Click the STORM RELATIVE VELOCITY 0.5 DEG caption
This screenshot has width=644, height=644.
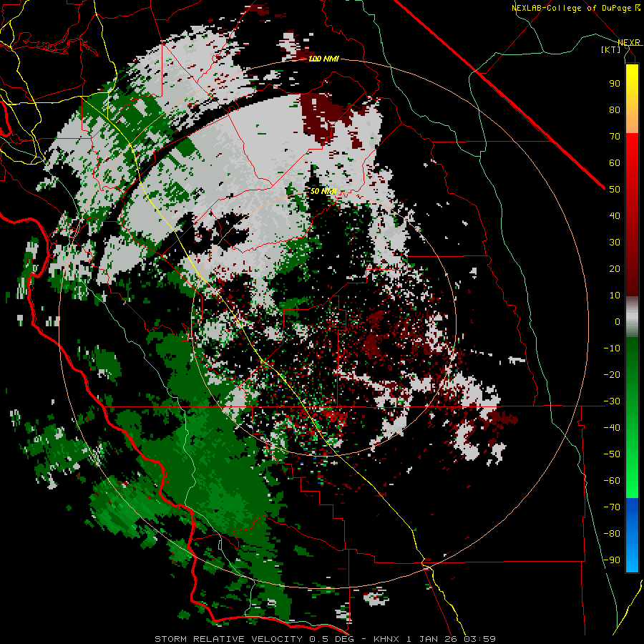pyautogui.click(x=254, y=639)
